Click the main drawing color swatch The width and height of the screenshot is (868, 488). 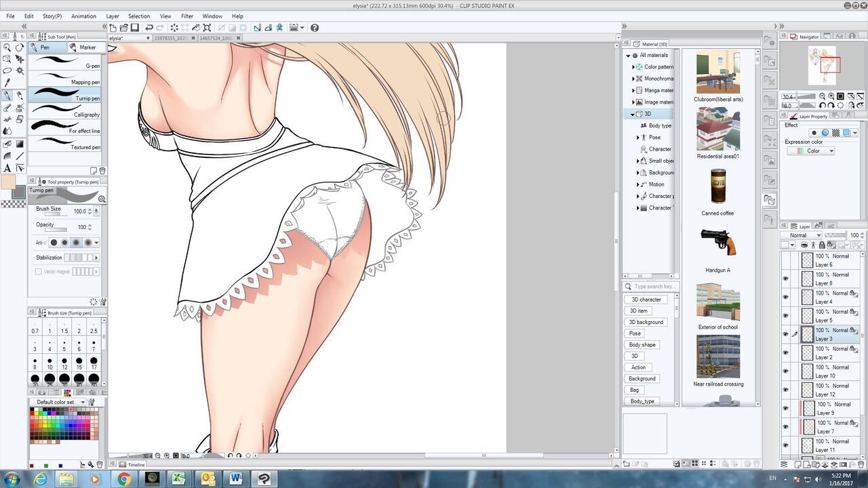tap(8, 182)
